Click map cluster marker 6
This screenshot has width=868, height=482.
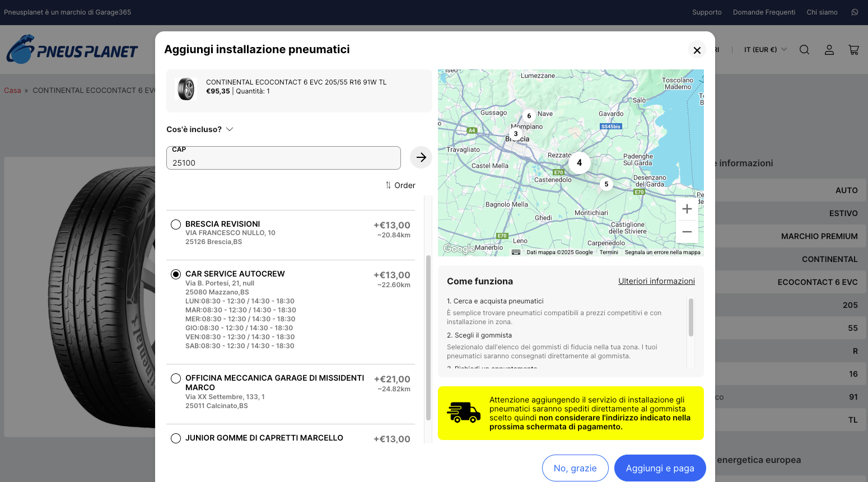pyautogui.click(x=529, y=116)
